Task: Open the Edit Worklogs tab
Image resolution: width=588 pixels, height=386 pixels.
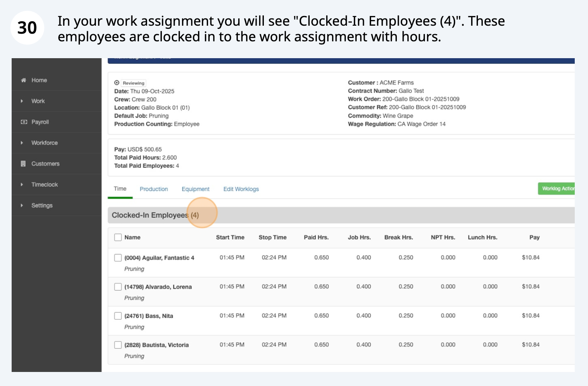Action: click(241, 189)
